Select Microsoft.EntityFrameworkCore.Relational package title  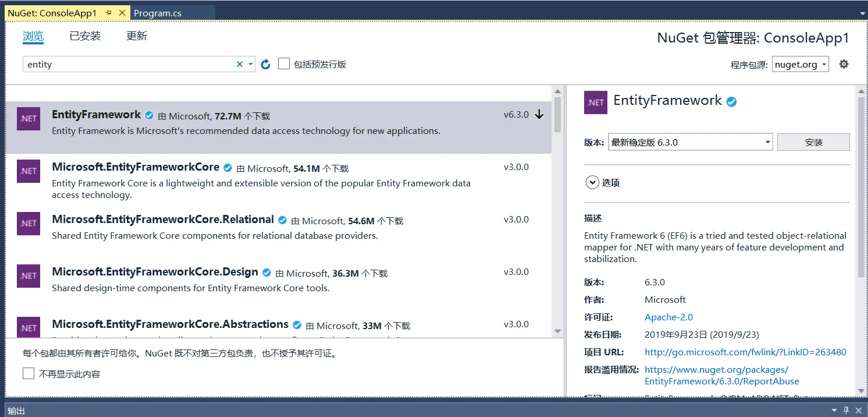tap(163, 220)
